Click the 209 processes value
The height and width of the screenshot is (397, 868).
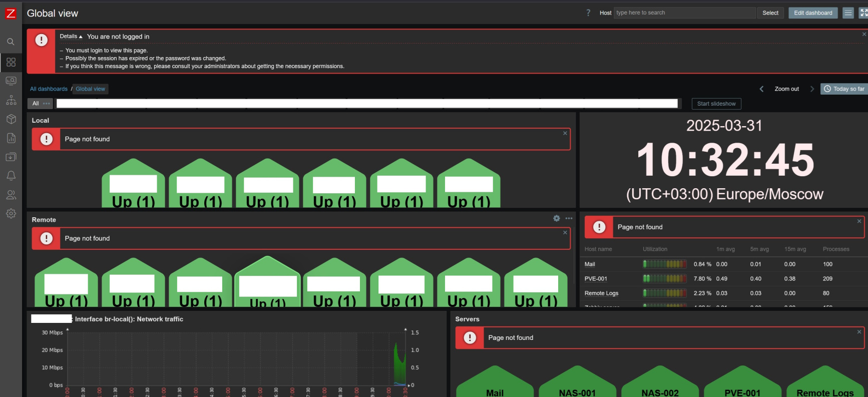click(827, 279)
